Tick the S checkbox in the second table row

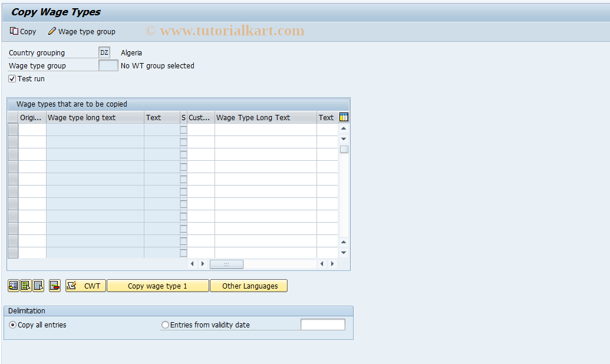click(184, 143)
